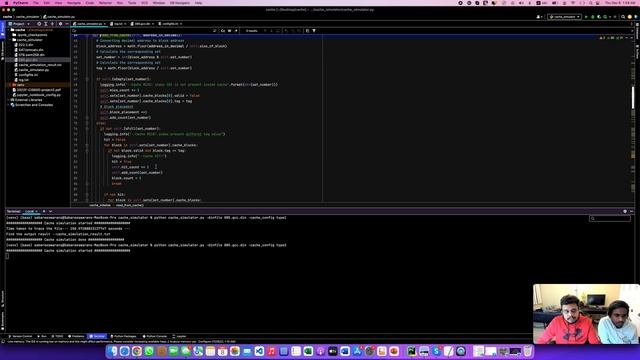640x360 pixels.
Task: Switch to the log.txt editor tab
Action: 118,24
